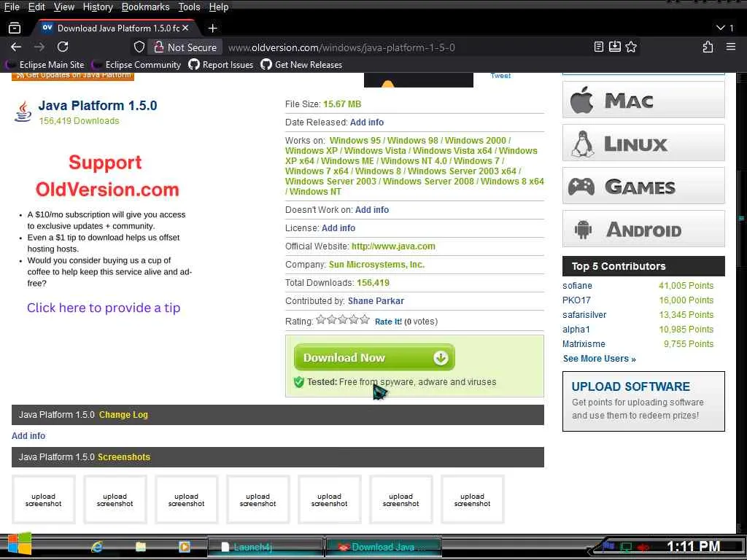The width and height of the screenshot is (747, 560).
Task: Click Add info next to License
Action: pos(338,228)
